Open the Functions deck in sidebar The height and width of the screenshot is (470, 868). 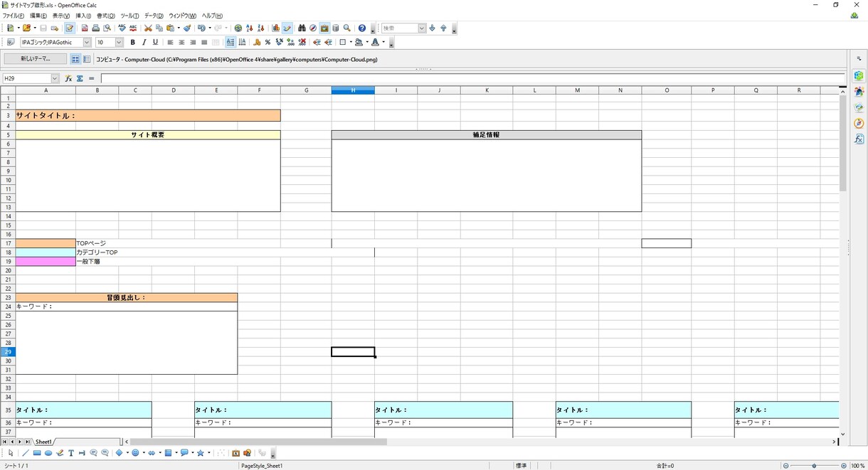[859, 139]
